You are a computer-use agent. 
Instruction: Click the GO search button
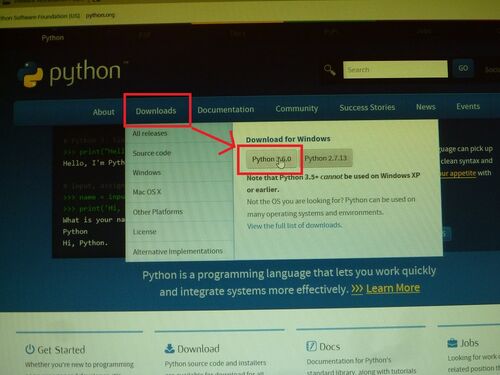463,68
